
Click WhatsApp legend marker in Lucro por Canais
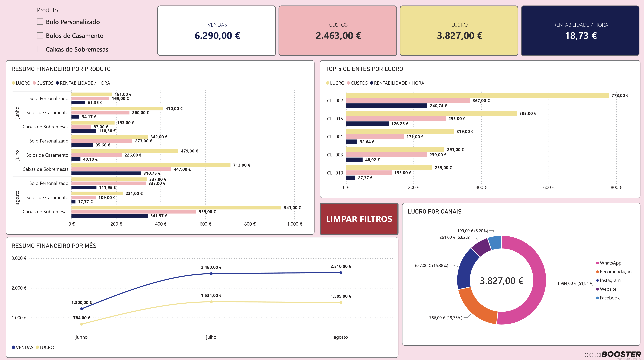(x=597, y=263)
